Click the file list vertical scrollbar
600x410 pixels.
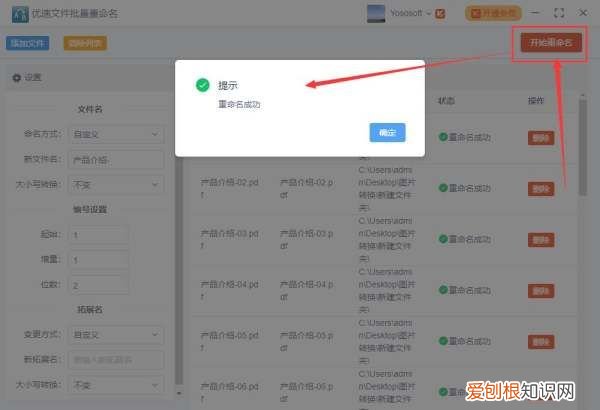click(x=583, y=147)
